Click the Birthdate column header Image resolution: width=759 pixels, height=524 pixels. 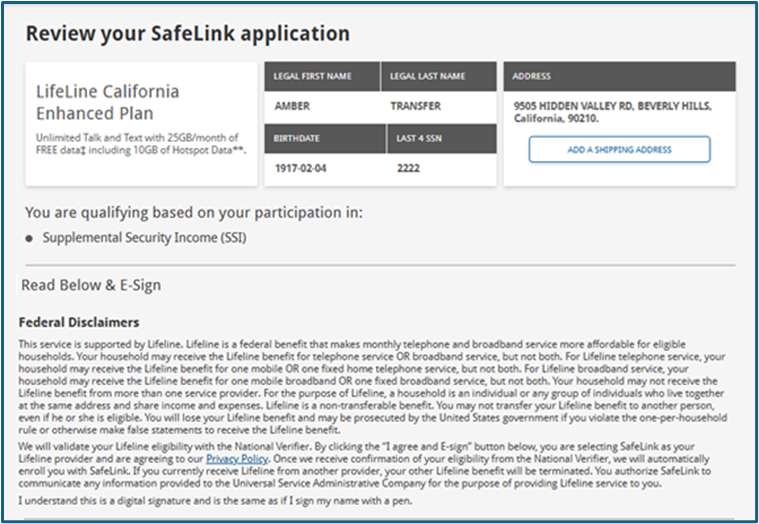pos(325,138)
